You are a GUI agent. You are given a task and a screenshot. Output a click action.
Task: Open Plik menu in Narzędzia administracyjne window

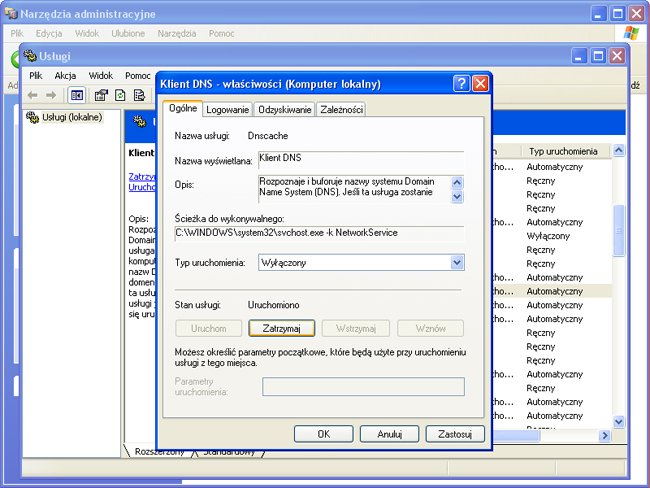coord(17,33)
